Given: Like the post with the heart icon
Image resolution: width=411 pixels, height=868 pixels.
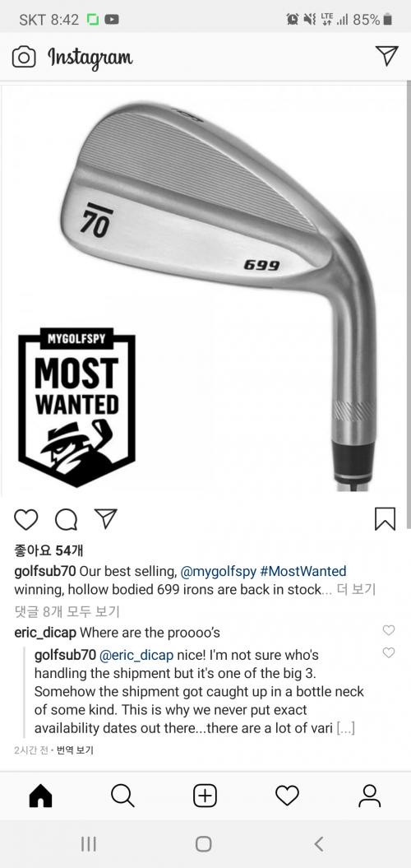Looking at the screenshot, I should coord(26,519).
